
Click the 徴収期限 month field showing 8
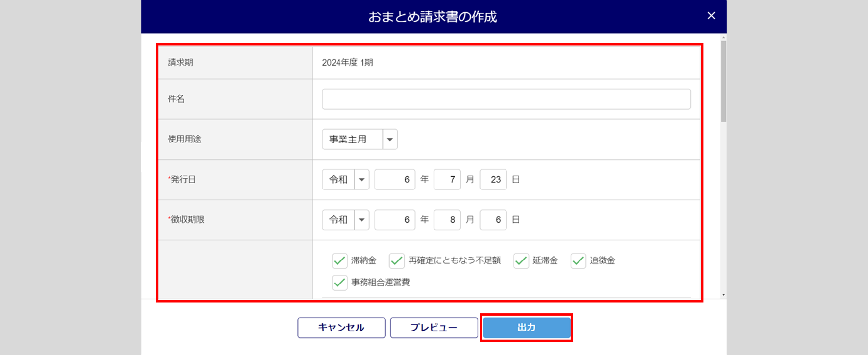coord(447,220)
